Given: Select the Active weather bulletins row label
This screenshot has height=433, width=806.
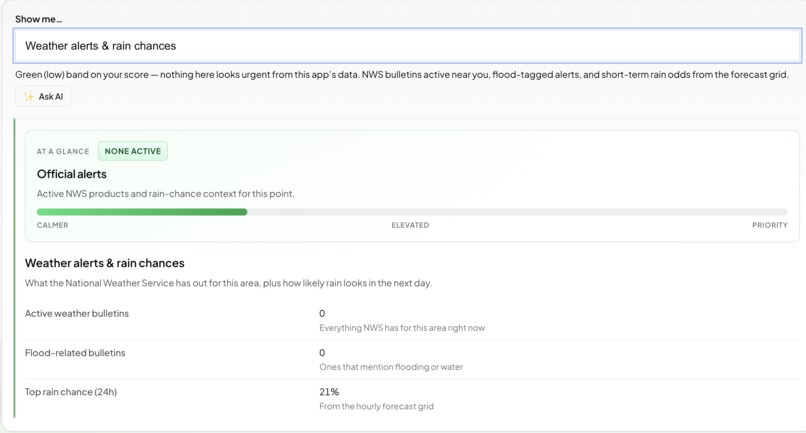Looking at the screenshot, I should tap(77, 314).
